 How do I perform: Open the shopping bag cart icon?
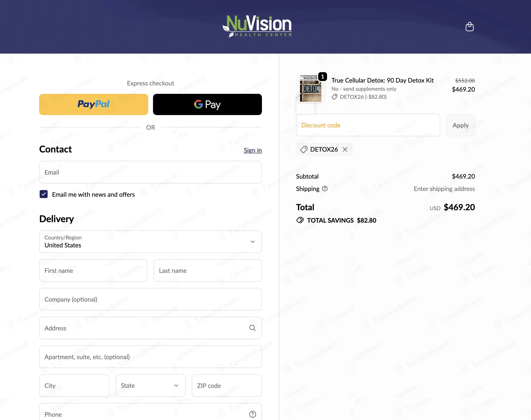tap(469, 27)
